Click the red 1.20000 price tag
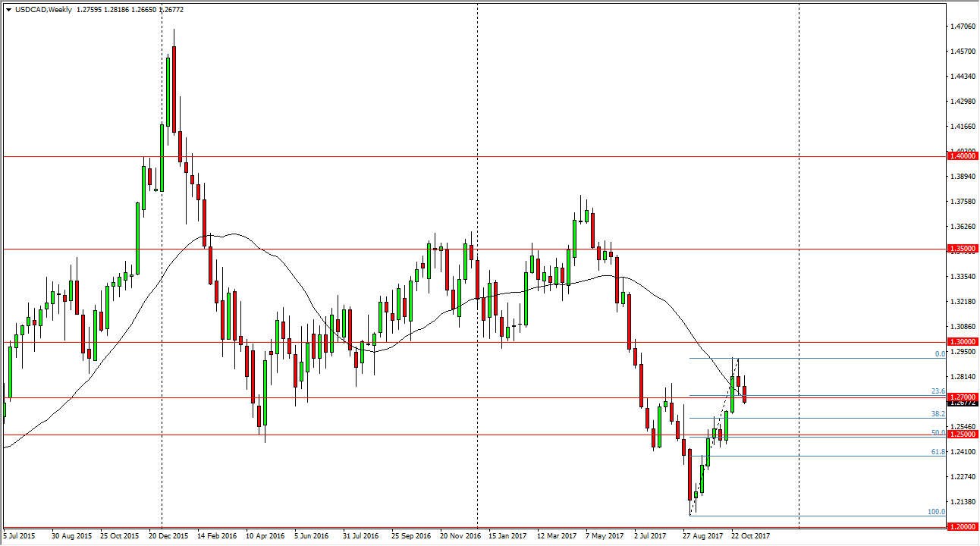Viewport: 980px width, 546px height. (962, 526)
